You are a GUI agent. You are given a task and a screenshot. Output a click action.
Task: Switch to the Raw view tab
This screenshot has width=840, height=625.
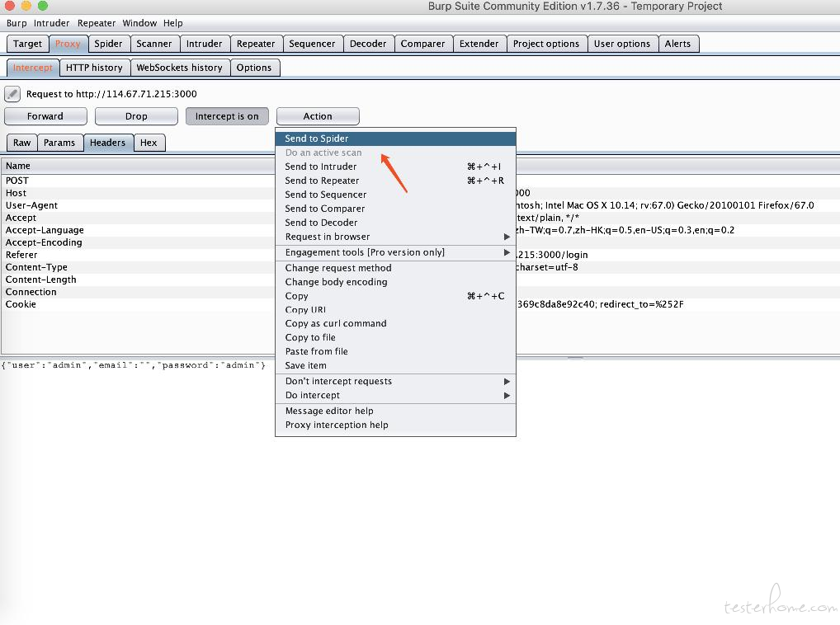tap(22, 143)
